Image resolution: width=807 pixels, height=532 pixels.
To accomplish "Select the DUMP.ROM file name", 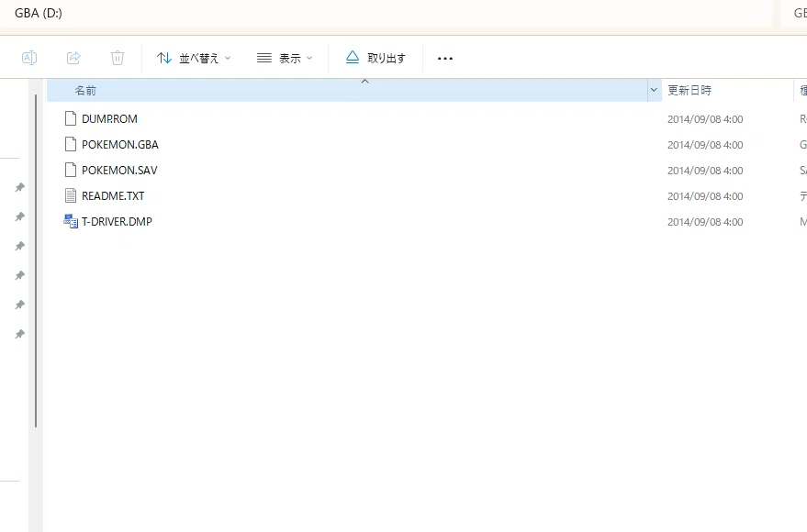I will [x=109, y=118].
